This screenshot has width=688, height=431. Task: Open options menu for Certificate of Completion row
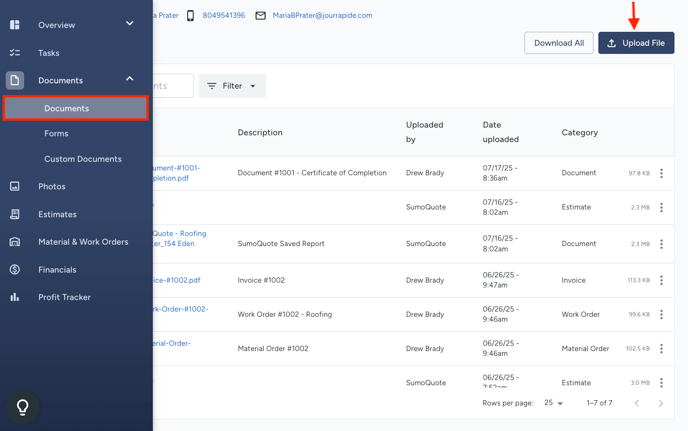point(661,173)
